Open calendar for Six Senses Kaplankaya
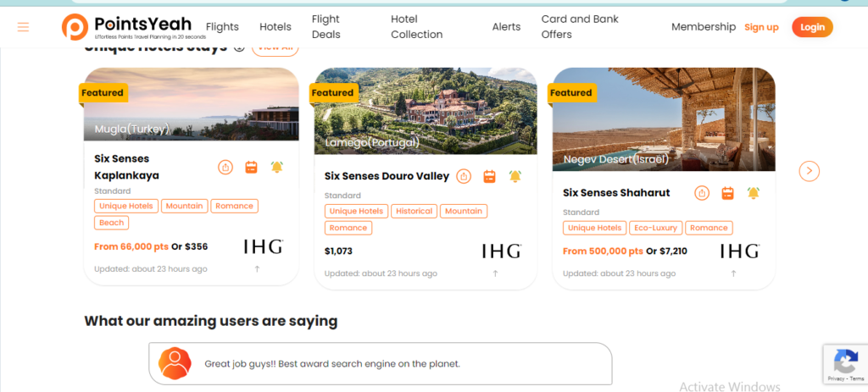This screenshot has height=392, width=868. pyautogui.click(x=251, y=167)
